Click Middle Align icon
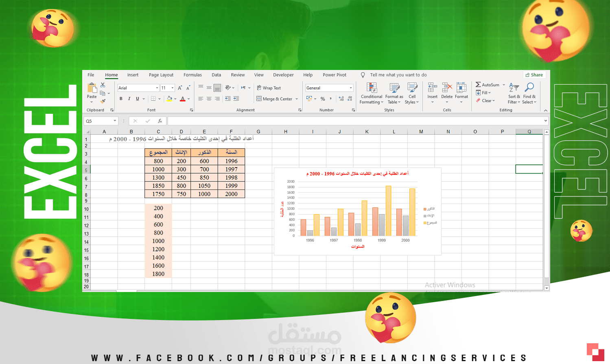 tap(209, 87)
